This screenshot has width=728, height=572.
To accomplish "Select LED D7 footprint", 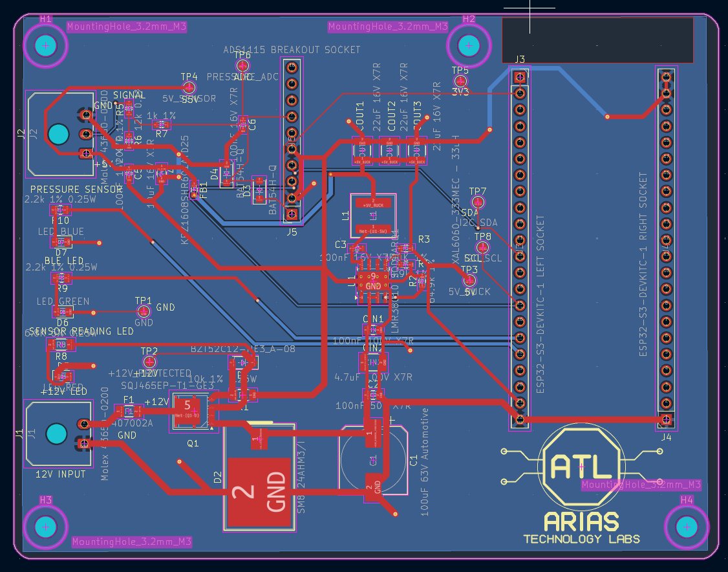I will (61, 242).
